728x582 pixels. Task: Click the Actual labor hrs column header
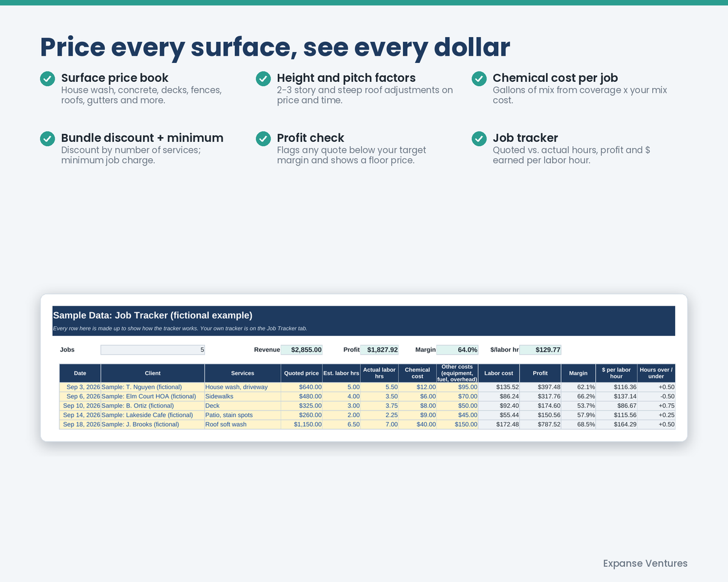point(380,373)
